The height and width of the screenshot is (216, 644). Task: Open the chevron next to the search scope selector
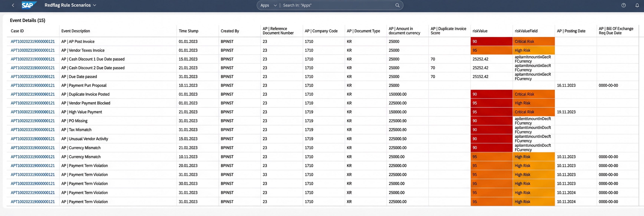tap(275, 5)
